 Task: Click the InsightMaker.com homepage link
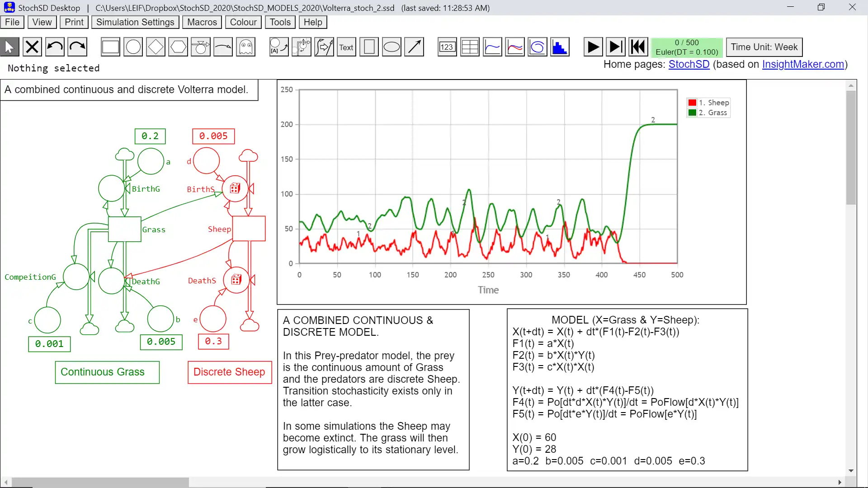coord(804,64)
